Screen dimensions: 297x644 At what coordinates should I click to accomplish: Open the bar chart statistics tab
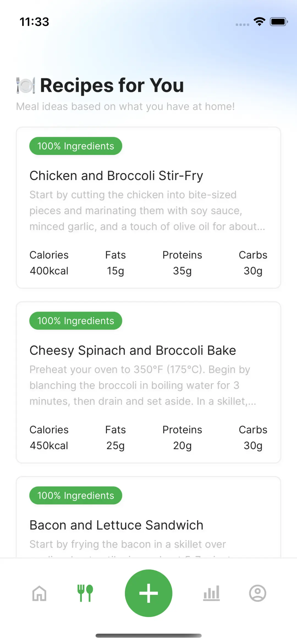pos(211,593)
